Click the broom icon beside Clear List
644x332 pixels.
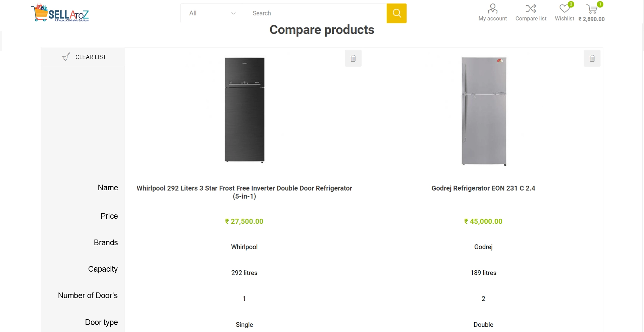coord(66,57)
